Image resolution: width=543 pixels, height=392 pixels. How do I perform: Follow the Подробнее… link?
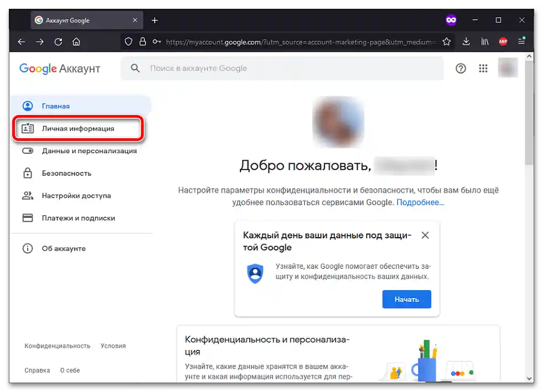click(x=420, y=202)
